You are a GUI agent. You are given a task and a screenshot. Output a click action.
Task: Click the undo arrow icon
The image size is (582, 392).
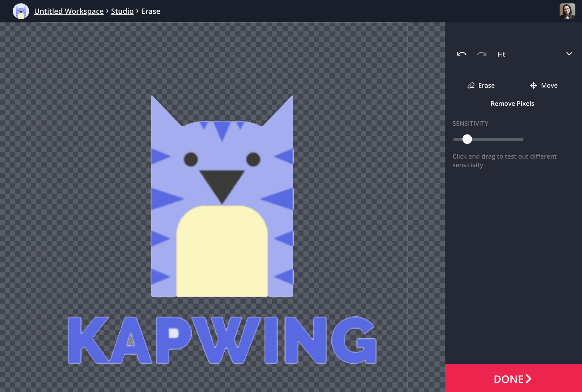462,54
